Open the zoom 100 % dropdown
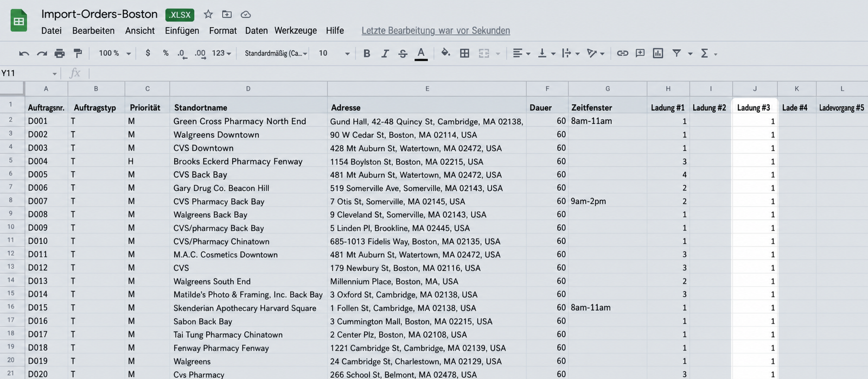Viewport: 868px width, 379px height. [114, 53]
